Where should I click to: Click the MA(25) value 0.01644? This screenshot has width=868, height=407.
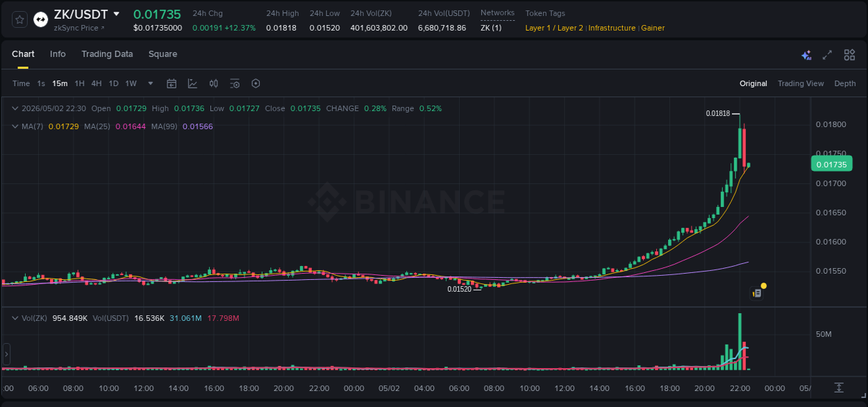[131, 126]
